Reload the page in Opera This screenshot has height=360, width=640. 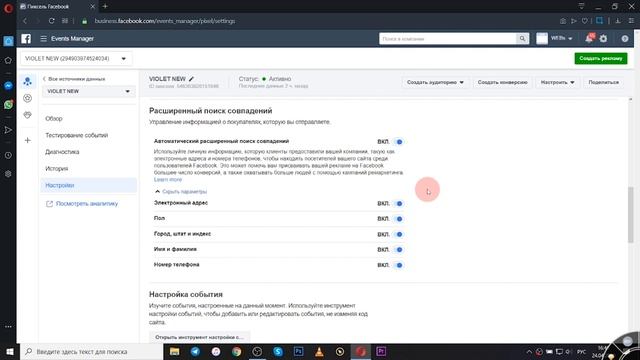coord(51,21)
